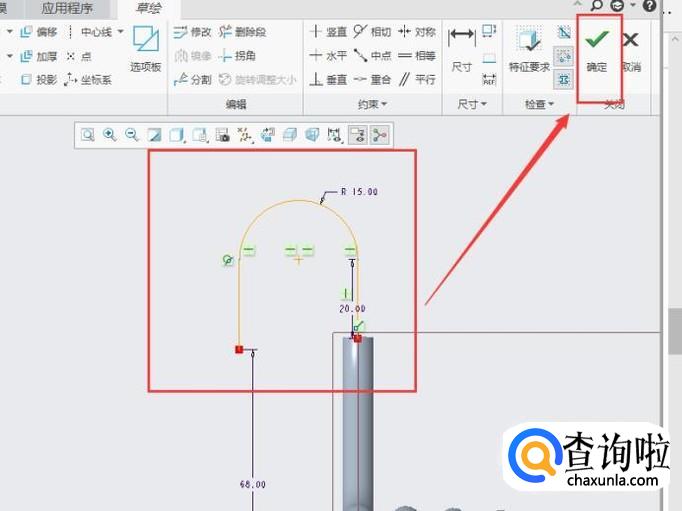Open the Centerline (中心线) dropdown arrow
The height and width of the screenshot is (511, 682).
click(x=121, y=32)
